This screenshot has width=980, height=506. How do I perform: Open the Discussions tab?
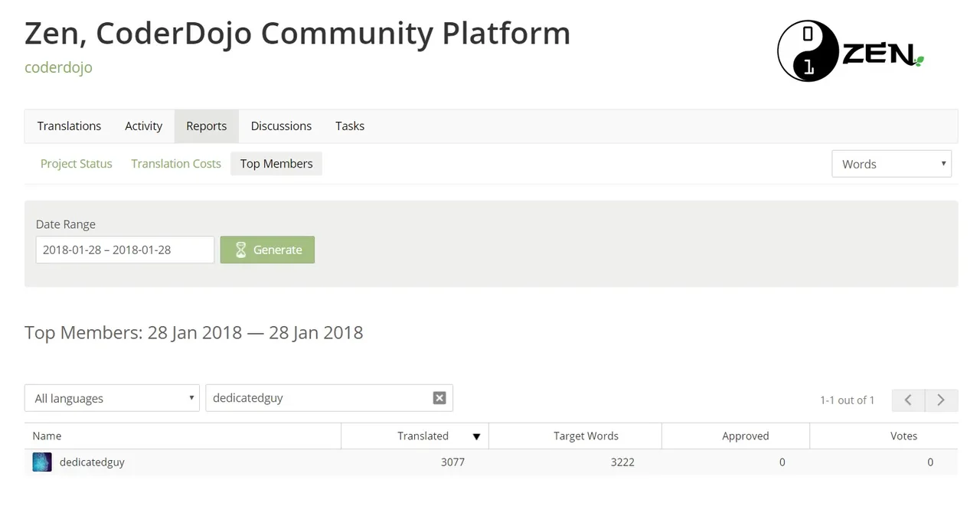(x=281, y=126)
